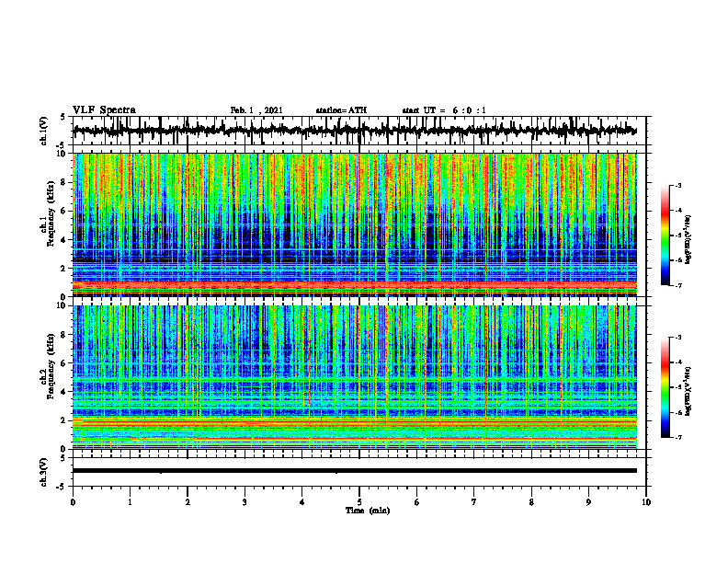Click the "start UT = 6 : 0 : 1" header text
Viewport: 728px width, 563px height.
click(x=444, y=110)
